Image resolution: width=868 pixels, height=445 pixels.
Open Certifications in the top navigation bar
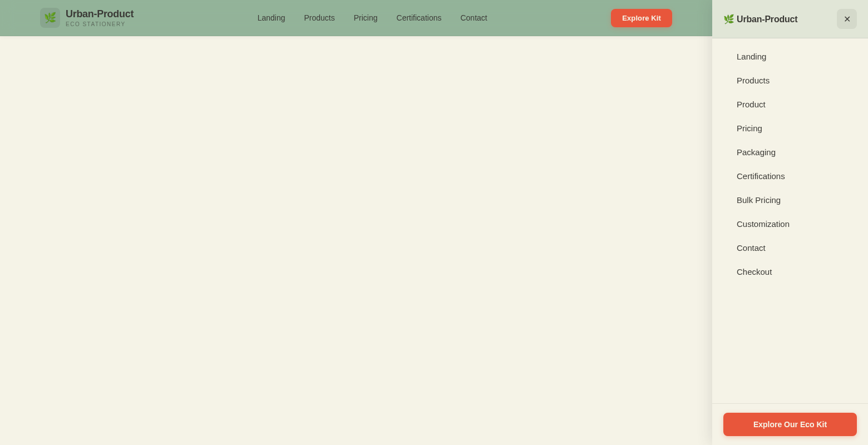(419, 18)
